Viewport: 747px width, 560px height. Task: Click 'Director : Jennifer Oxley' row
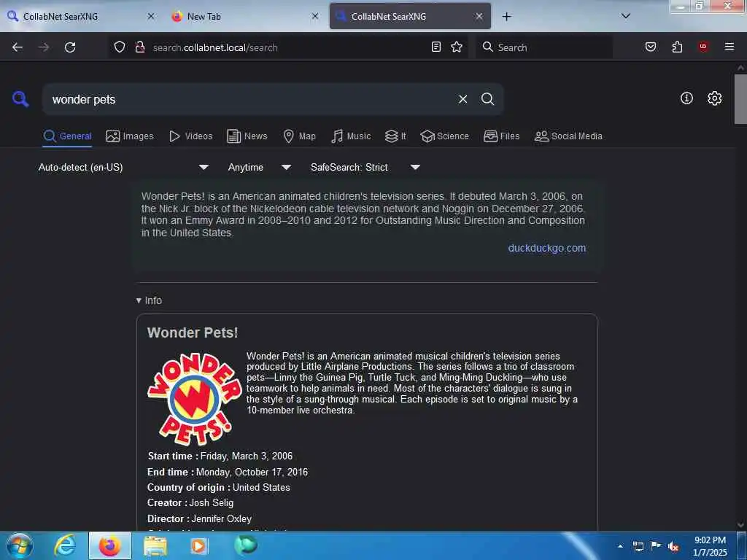click(200, 518)
